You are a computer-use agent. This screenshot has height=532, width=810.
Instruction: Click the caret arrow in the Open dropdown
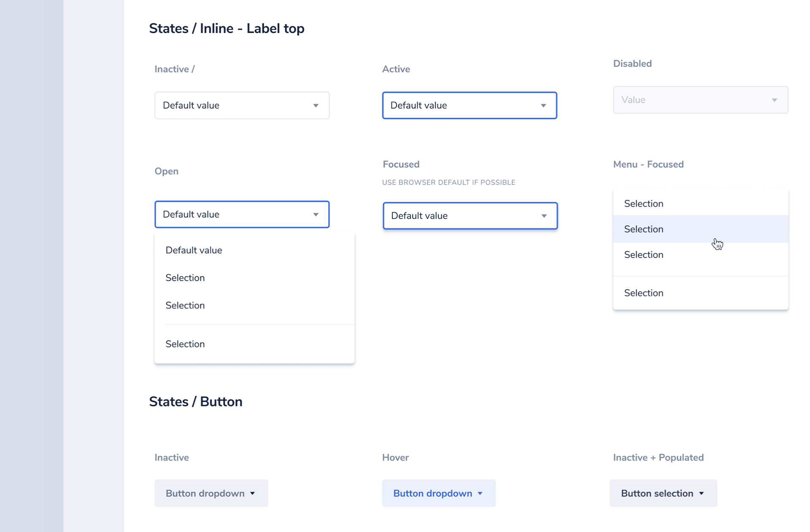(316, 215)
